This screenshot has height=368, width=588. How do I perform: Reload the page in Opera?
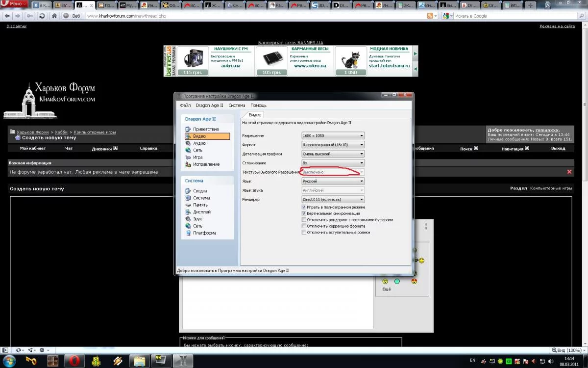(42, 16)
